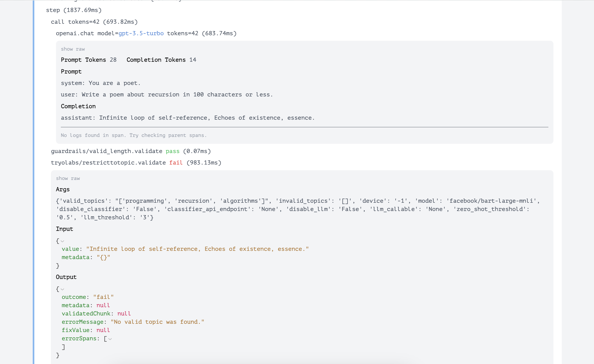Select the step (1837.69ms) span row

click(74, 10)
